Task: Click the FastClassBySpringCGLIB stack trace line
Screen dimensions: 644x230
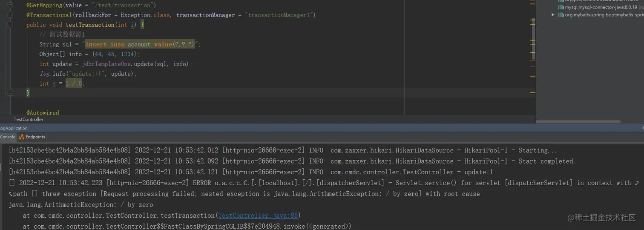Action: click(187, 226)
